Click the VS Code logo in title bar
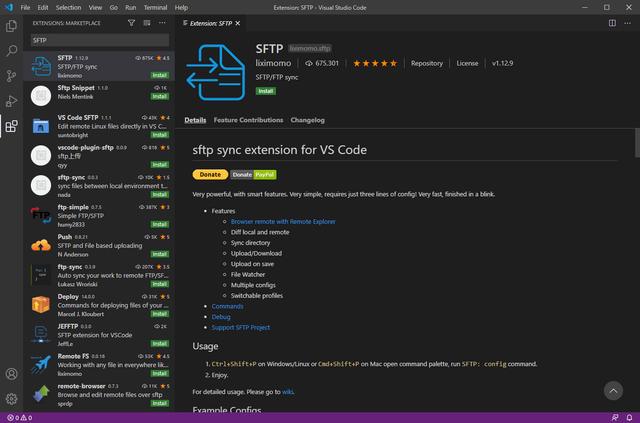The image size is (640, 423). [x=9, y=7]
